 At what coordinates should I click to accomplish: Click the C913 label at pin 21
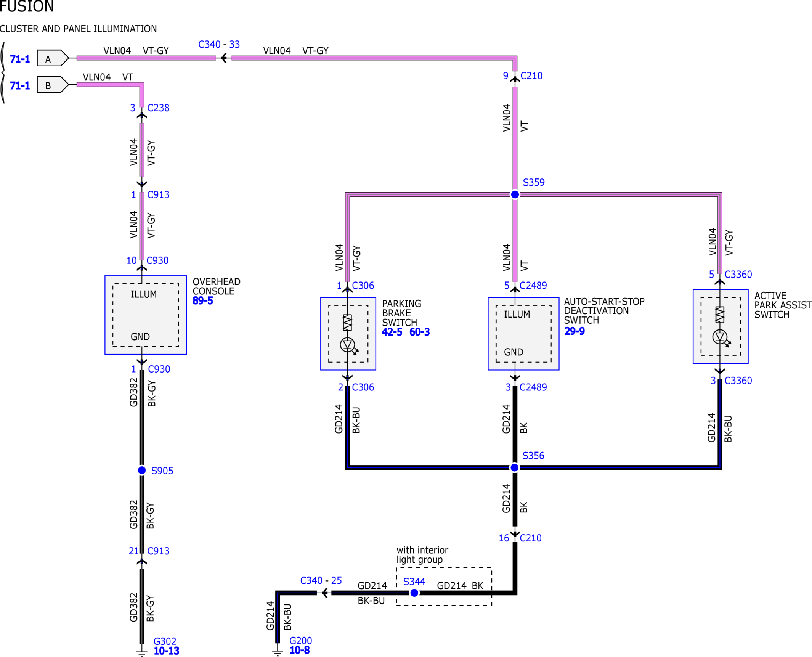[158, 551]
